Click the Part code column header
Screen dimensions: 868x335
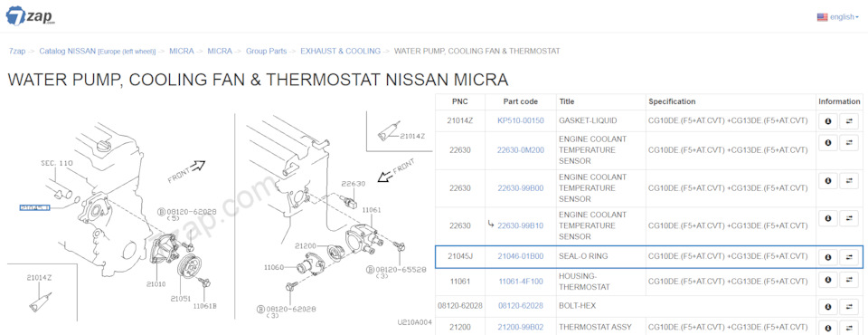[x=521, y=101]
